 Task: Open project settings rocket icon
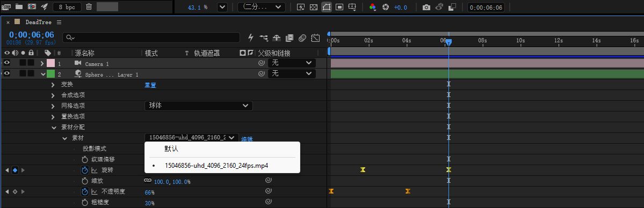pyautogui.click(x=45, y=6)
